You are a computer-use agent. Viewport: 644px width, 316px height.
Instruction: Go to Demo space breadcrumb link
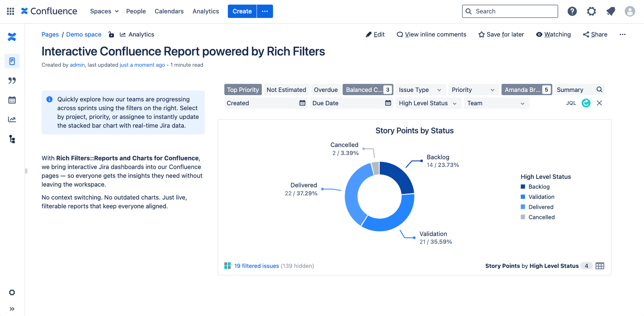tap(84, 34)
